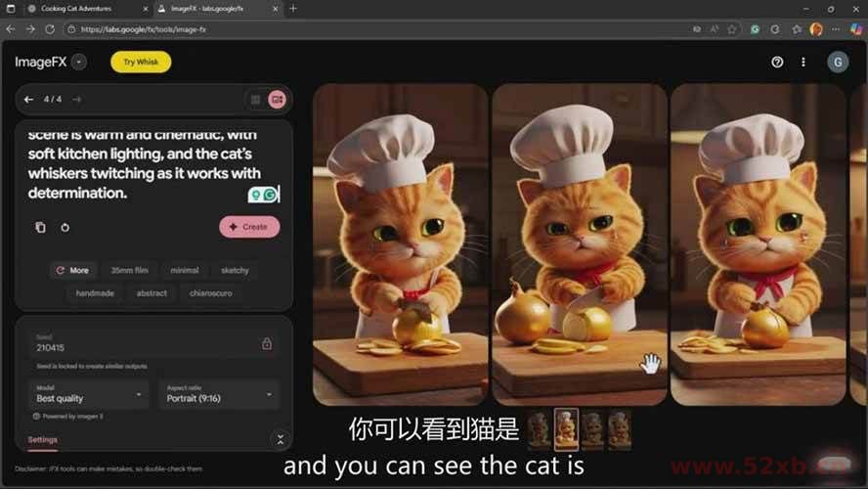
Task: Click the reset prompt icon
Action: pos(65,227)
